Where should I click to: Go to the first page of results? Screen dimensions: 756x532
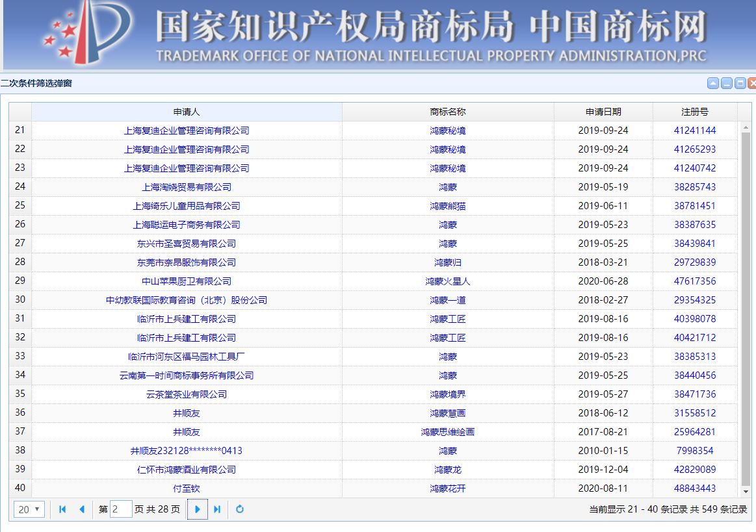click(62, 509)
